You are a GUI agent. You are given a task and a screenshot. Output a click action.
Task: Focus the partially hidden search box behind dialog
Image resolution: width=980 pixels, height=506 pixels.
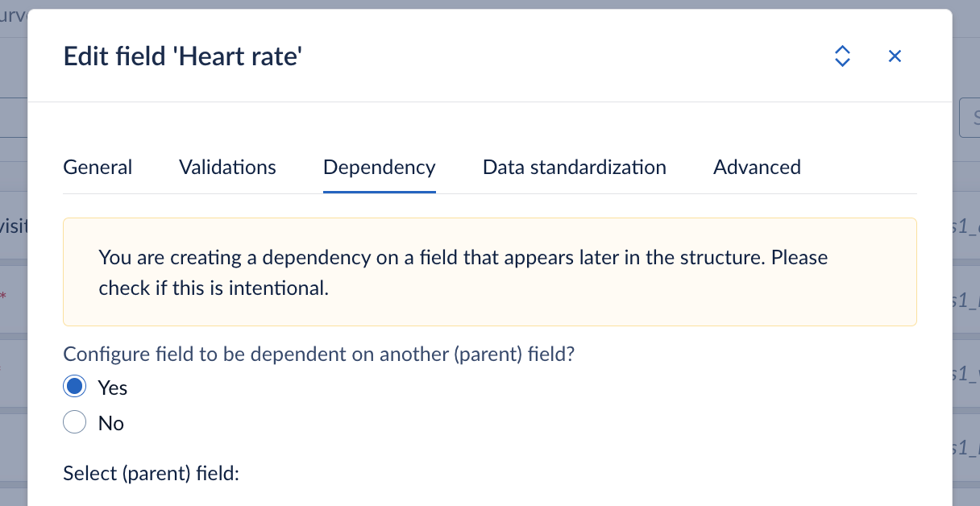pyautogui.click(x=970, y=119)
